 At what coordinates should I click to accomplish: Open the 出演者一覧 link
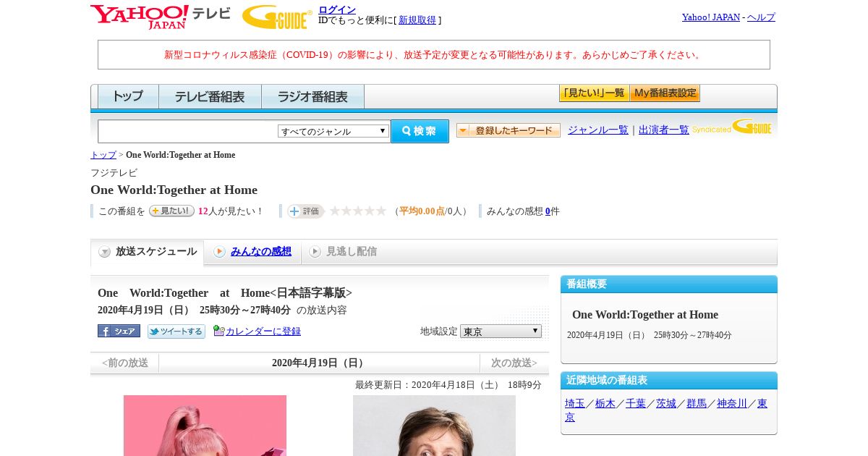(664, 130)
